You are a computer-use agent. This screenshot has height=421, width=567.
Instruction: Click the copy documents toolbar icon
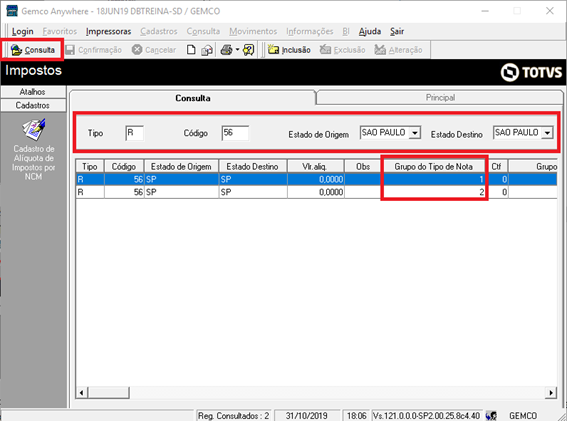[207, 50]
